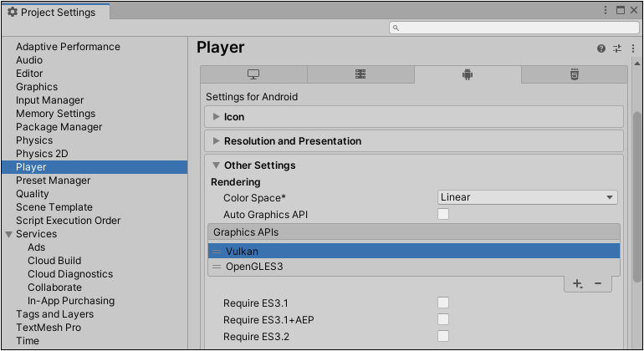Viewport: 644px width, 351px height.
Task: Open the WebGL HTML5 platform tab
Action: (x=575, y=74)
